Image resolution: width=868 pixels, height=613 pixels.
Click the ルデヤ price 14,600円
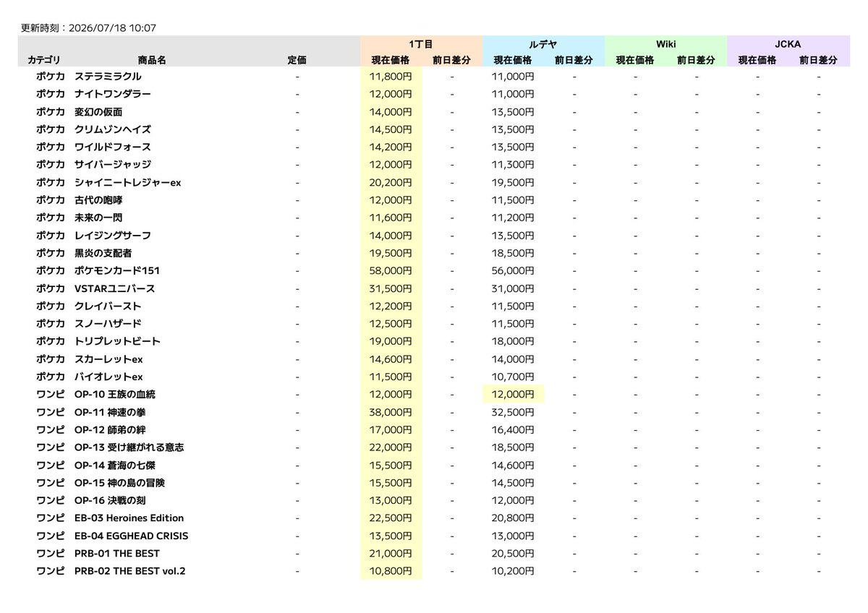tap(514, 466)
